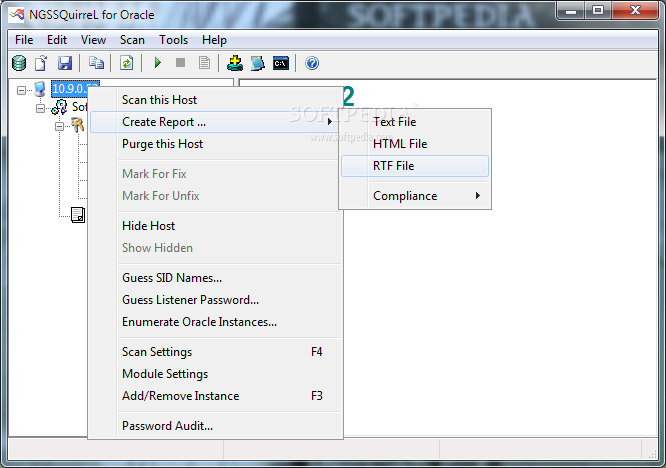Open the Edit menu
666x468 pixels.
57,40
